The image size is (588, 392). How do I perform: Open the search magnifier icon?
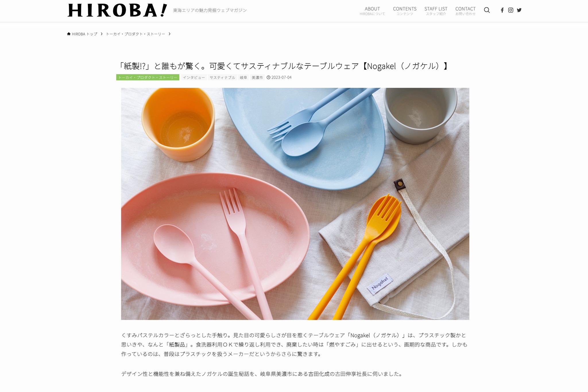[487, 10]
